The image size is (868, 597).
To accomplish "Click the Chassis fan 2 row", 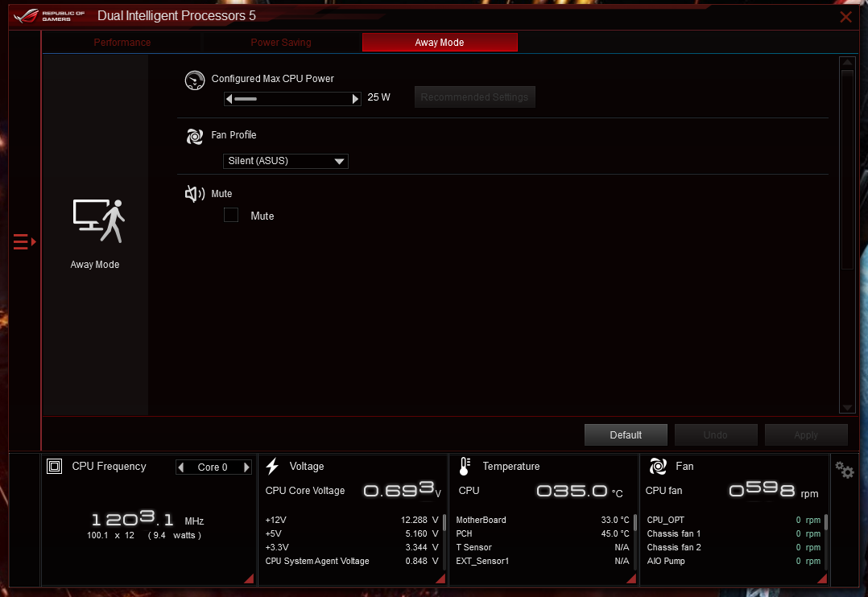I will [x=734, y=547].
